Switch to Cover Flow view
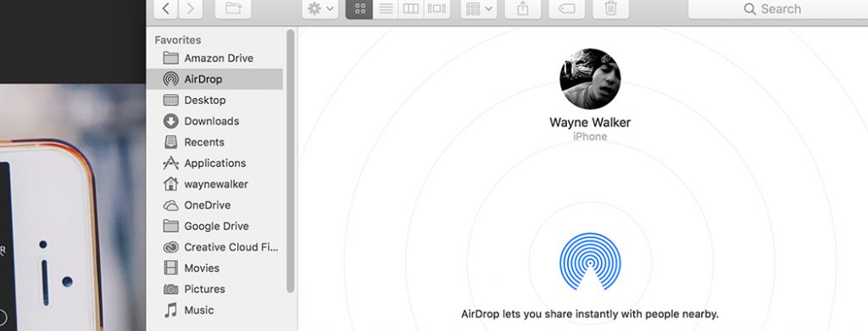The height and width of the screenshot is (331, 868). click(x=437, y=8)
